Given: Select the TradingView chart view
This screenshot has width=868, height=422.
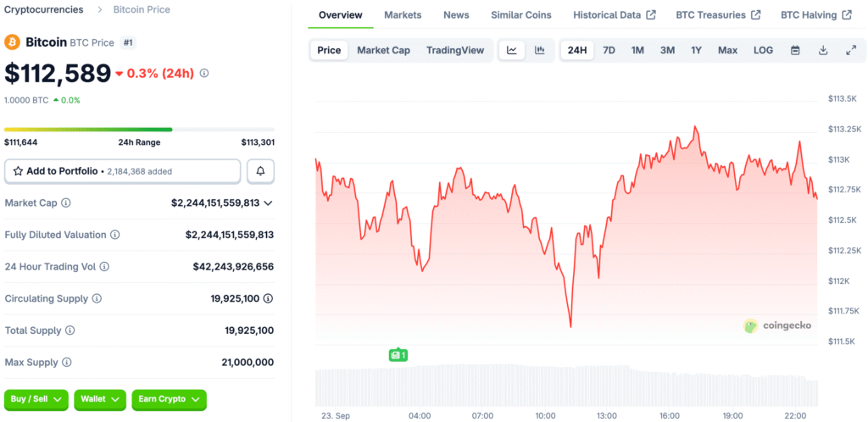Looking at the screenshot, I should point(455,50).
